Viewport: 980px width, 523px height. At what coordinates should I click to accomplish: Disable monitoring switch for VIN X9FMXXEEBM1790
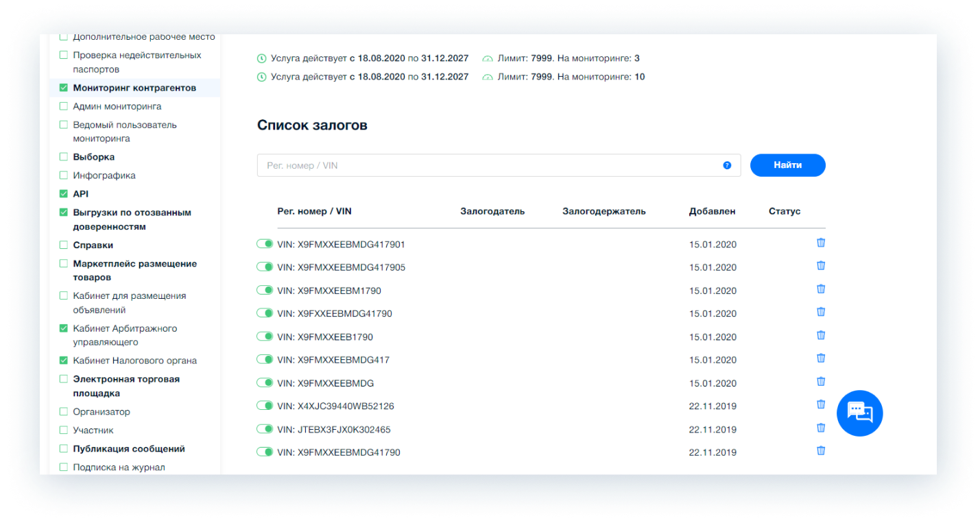265,290
